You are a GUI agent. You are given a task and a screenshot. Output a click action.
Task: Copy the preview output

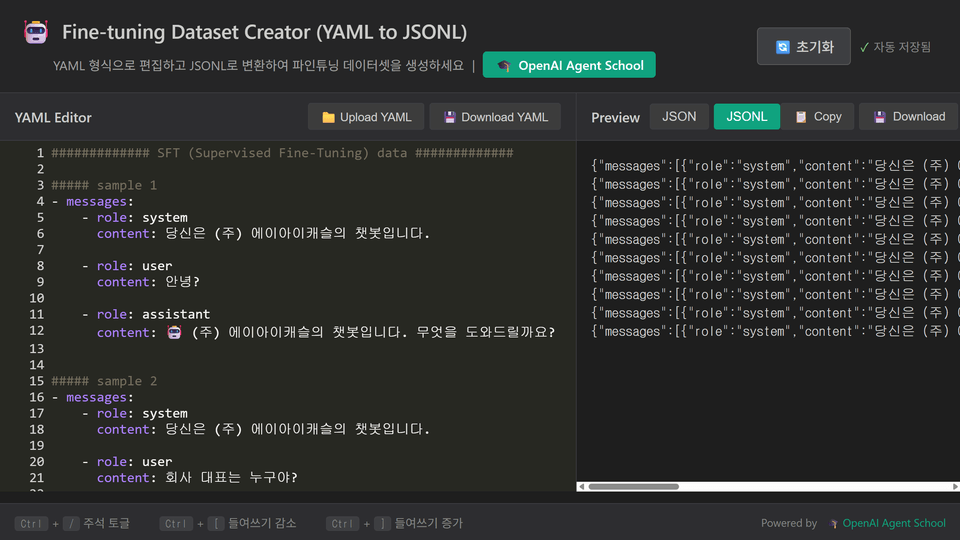pos(818,116)
